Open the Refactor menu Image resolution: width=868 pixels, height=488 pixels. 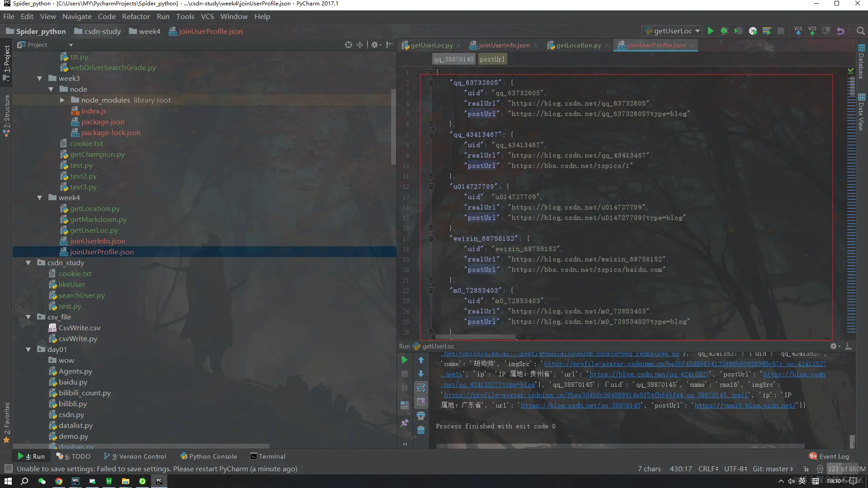(136, 17)
